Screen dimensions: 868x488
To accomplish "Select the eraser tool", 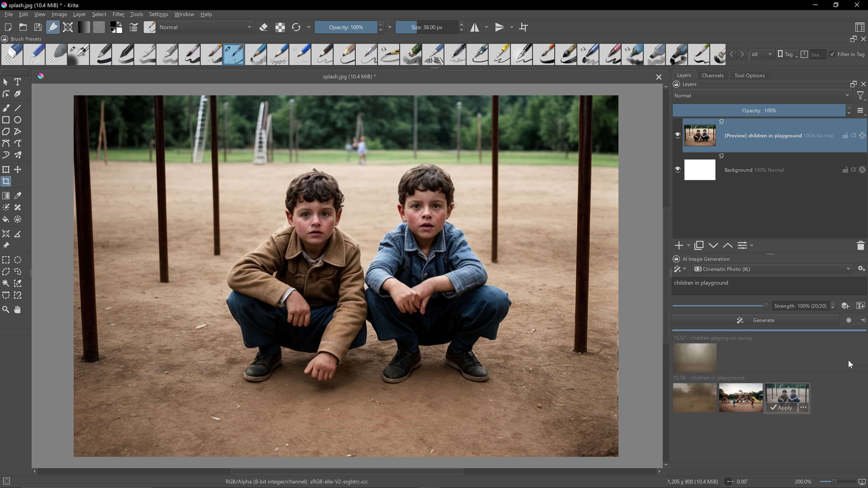I will point(264,27).
